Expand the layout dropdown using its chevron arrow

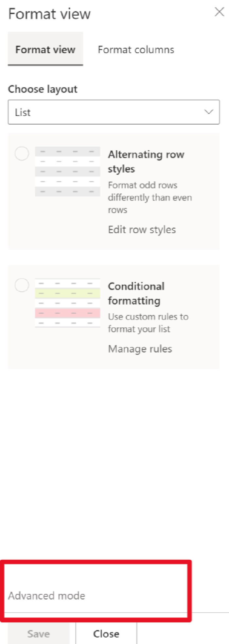click(x=209, y=112)
